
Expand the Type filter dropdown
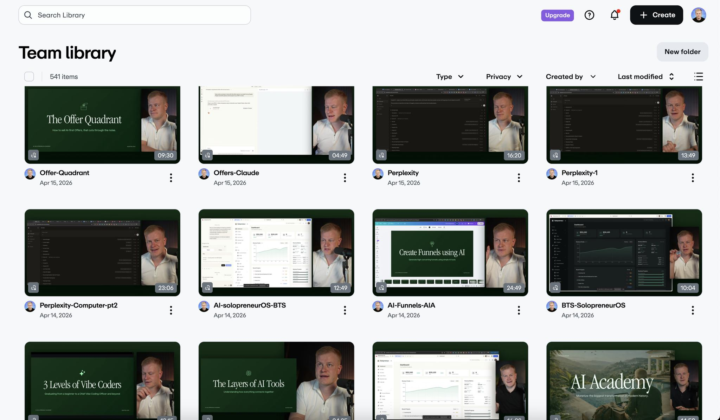450,77
